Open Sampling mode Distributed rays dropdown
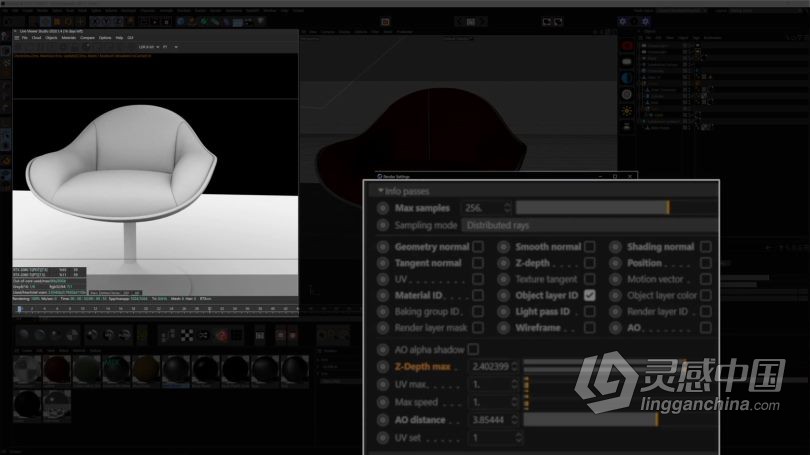The height and width of the screenshot is (455, 810). tap(589, 225)
